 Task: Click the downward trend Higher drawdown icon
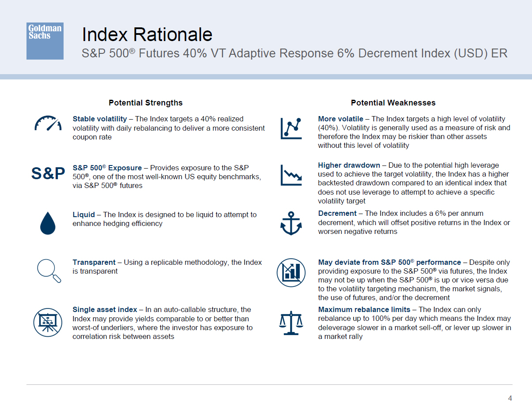pos(291,175)
